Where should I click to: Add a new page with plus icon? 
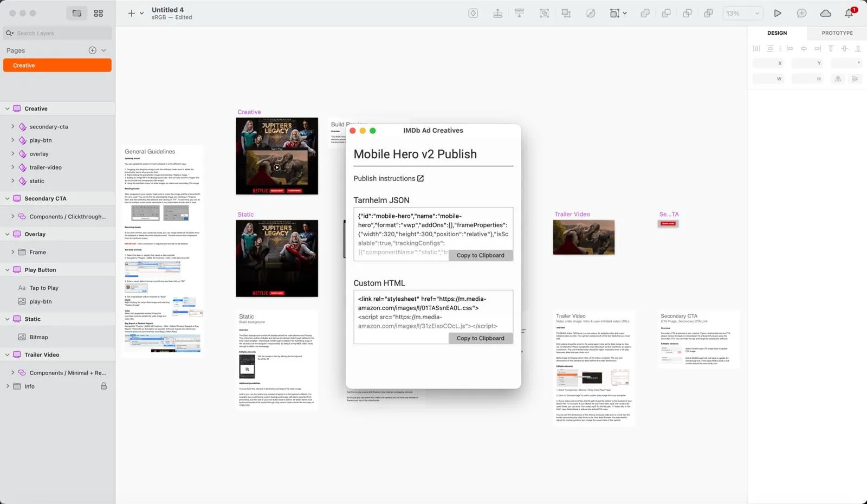92,50
